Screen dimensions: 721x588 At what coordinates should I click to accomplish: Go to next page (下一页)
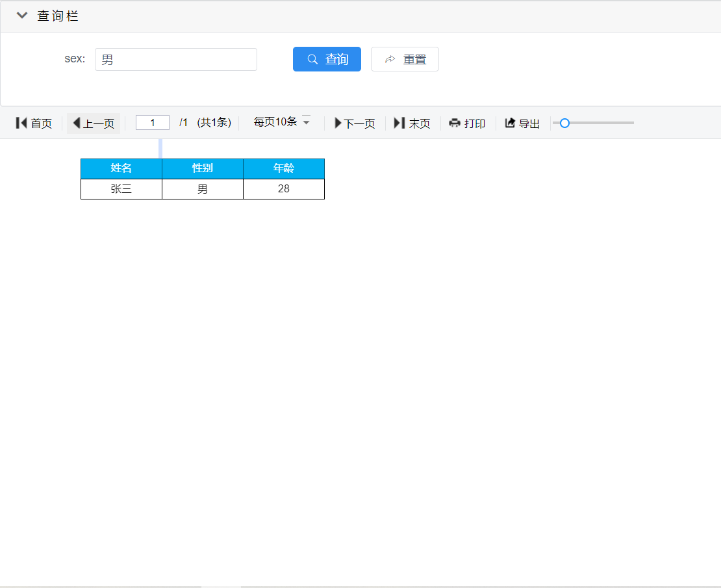355,123
